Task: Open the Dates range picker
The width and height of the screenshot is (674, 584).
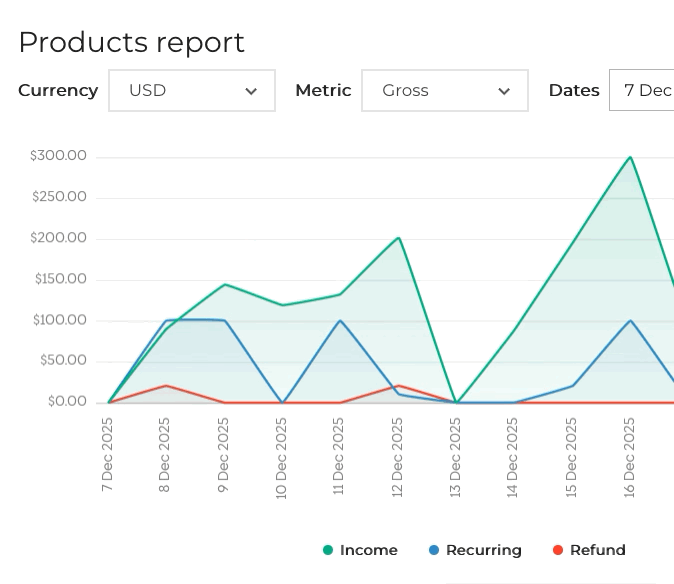Action: [645, 90]
